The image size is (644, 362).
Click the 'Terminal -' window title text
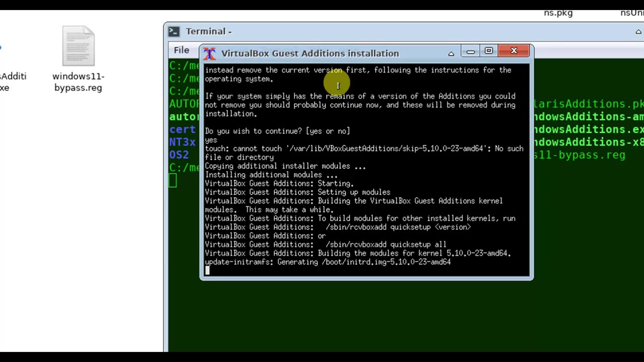click(x=208, y=31)
